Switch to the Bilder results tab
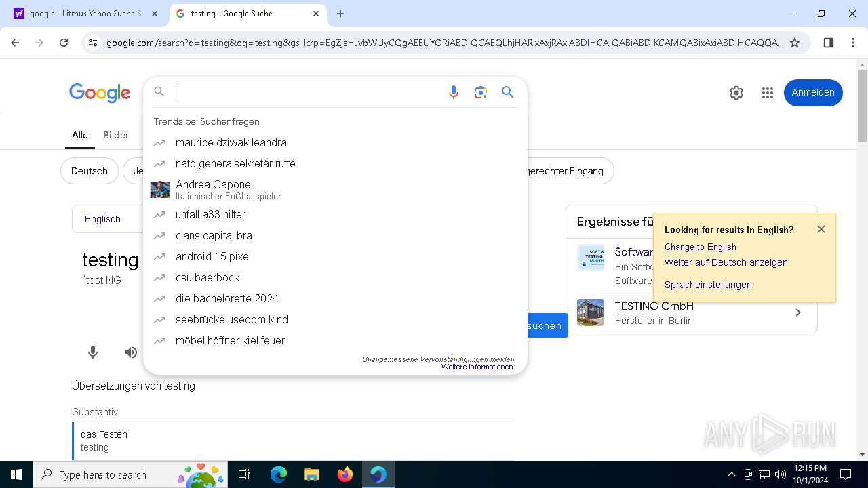The width and height of the screenshot is (868, 488). (116, 135)
